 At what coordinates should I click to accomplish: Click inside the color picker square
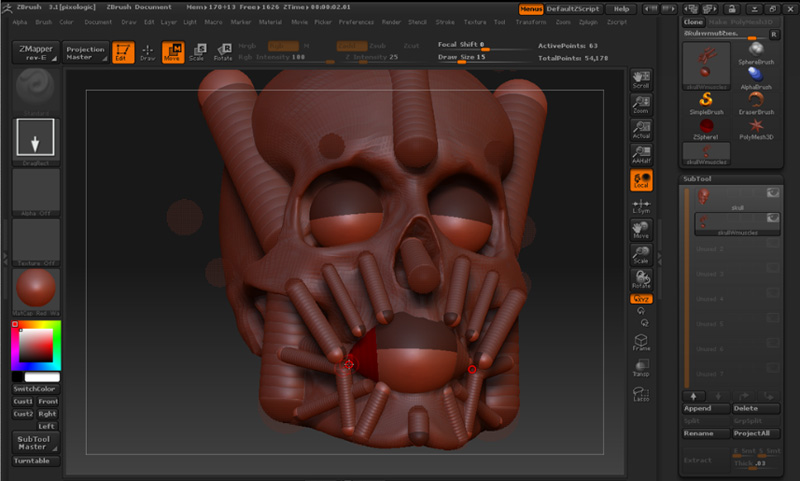36,345
